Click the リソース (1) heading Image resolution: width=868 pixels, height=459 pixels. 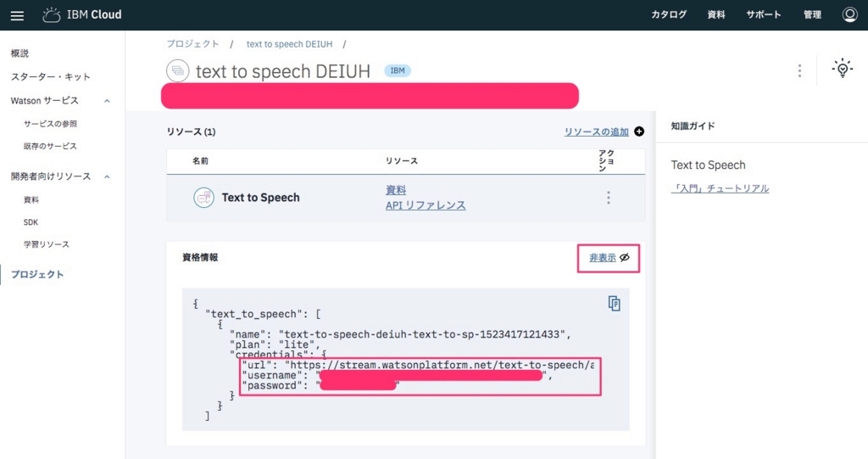(191, 132)
